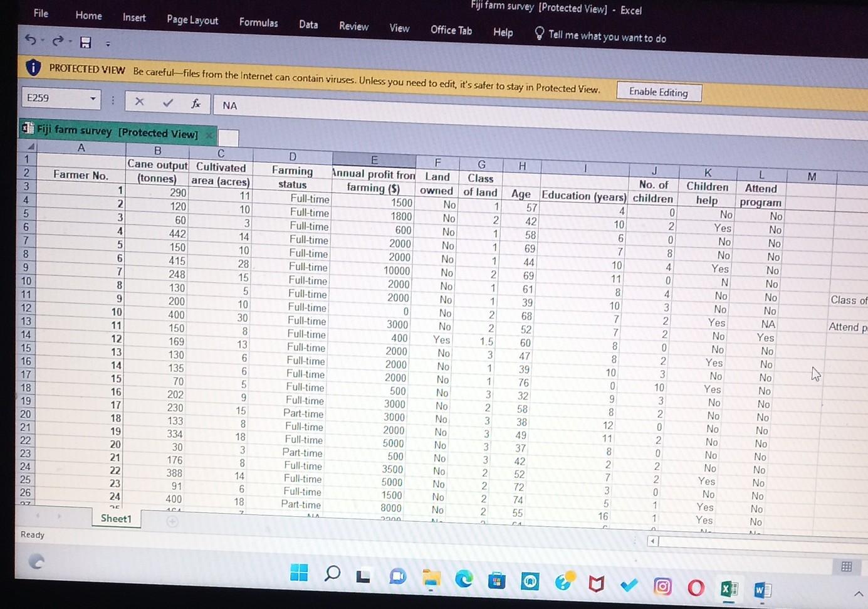Image resolution: width=868 pixels, height=609 pixels.
Task: Click the Enable Editing button
Action: pyautogui.click(x=659, y=92)
